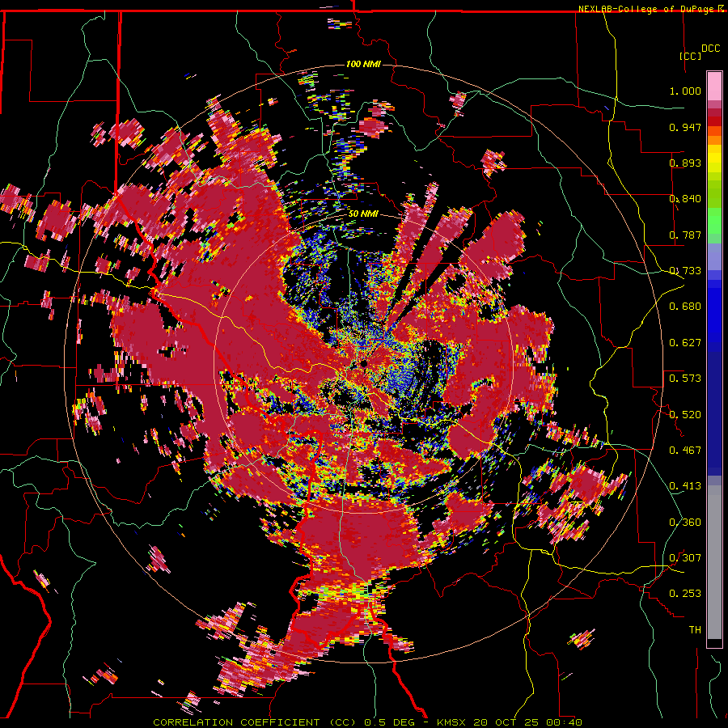Select the 0.627 legend value

coord(685,343)
